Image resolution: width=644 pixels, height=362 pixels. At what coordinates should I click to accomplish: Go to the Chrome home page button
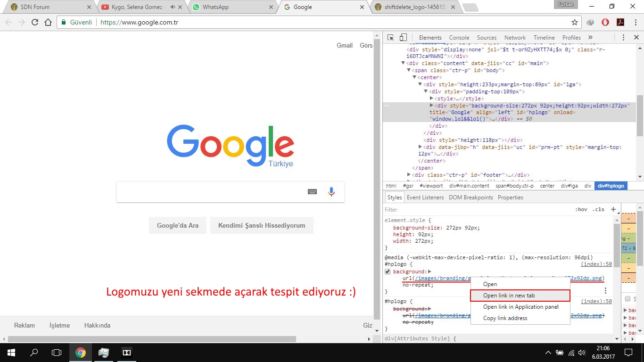click(48, 22)
